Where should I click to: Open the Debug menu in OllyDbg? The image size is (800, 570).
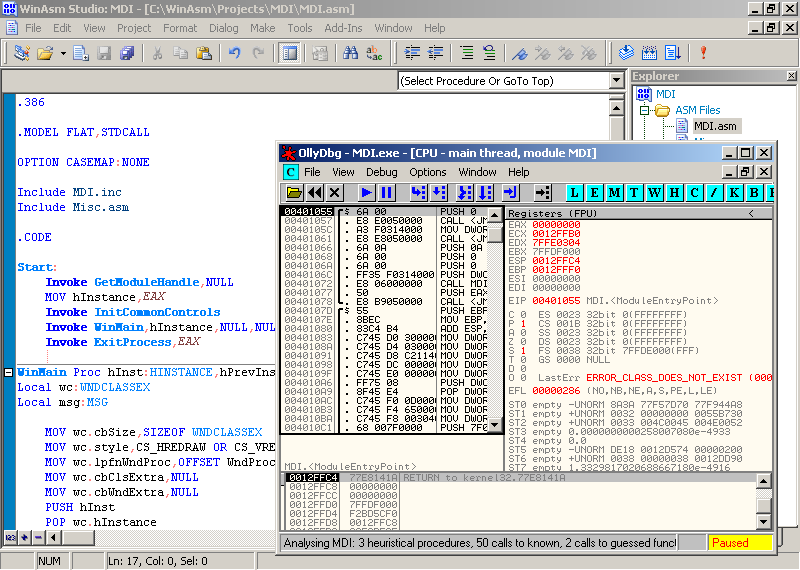click(381, 172)
